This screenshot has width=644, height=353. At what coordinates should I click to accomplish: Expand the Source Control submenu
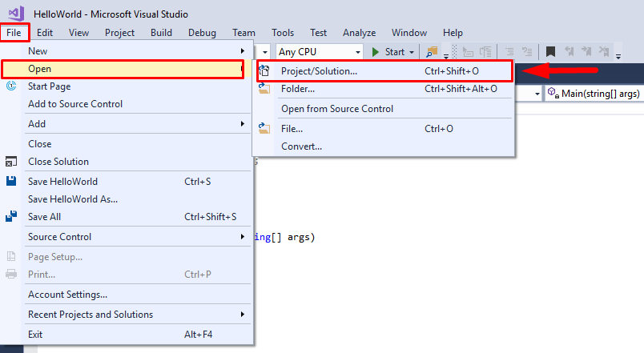(243, 236)
